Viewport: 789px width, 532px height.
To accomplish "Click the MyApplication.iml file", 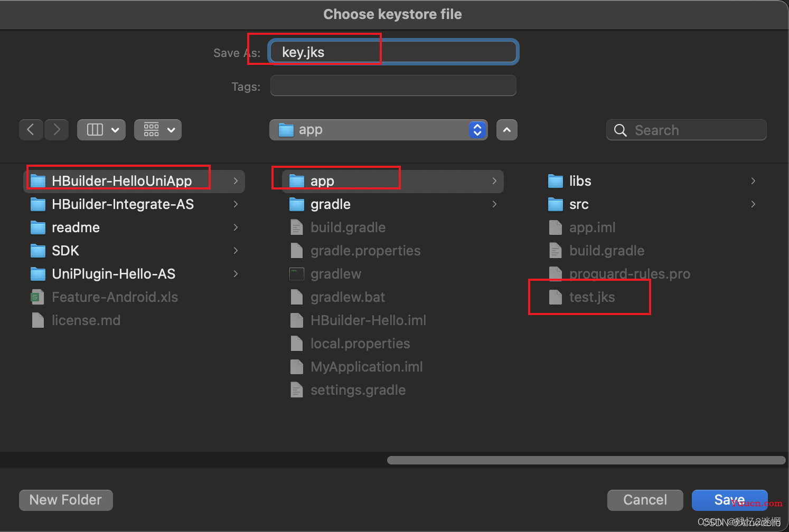I will pos(393,367).
